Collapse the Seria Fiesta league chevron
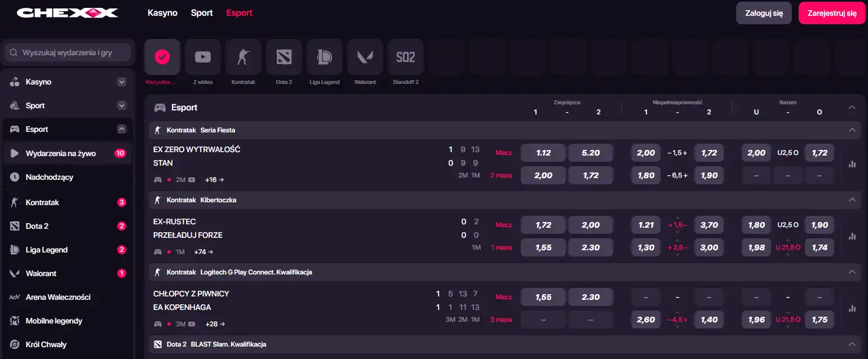The width and height of the screenshot is (868, 359). tap(852, 130)
